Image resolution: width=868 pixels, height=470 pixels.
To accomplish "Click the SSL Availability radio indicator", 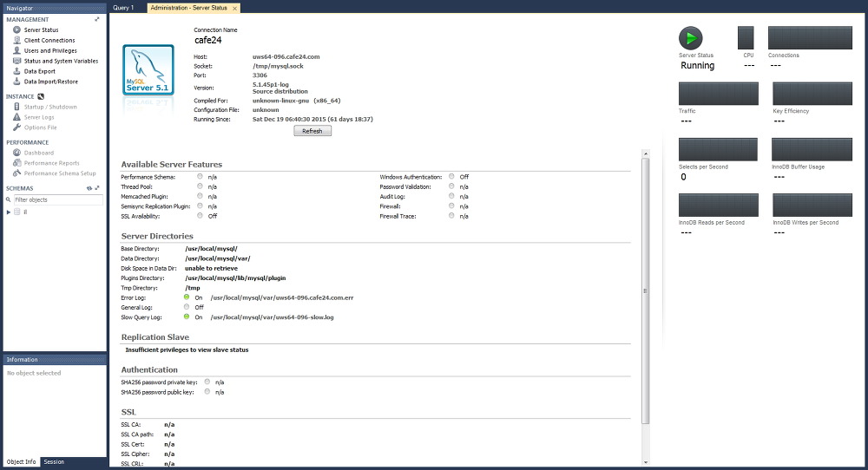I will 200,216.
